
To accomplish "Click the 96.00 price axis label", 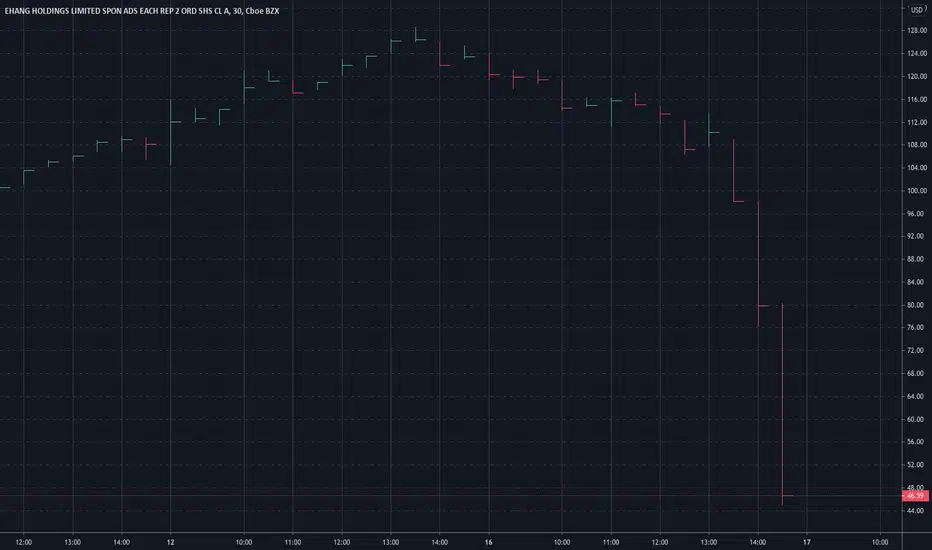I will tap(917, 213).
